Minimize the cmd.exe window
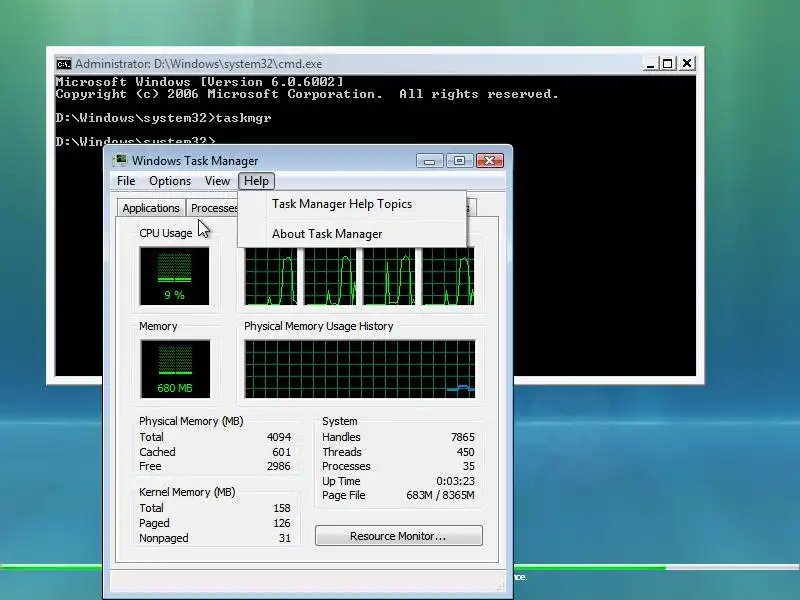This screenshot has height=600, width=800. [x=650, y=64]
